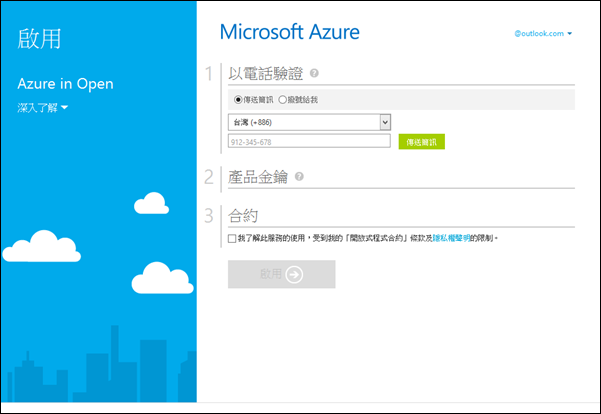
Task: Click the 啟用 page title in sidebar
Action: (x=40, y=38)
